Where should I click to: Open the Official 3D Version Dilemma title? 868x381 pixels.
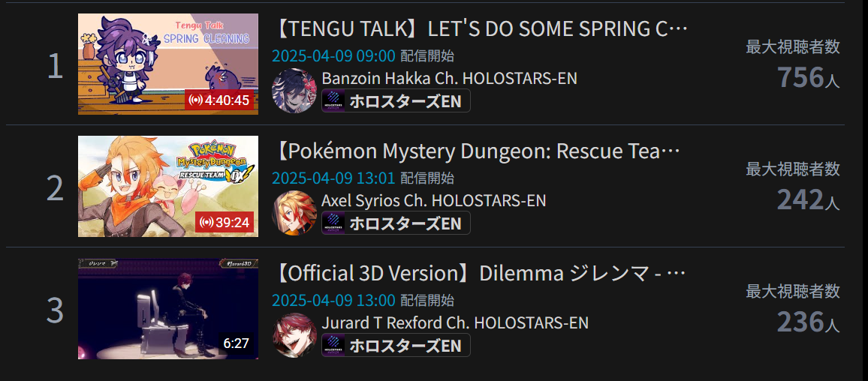(480, 273)
